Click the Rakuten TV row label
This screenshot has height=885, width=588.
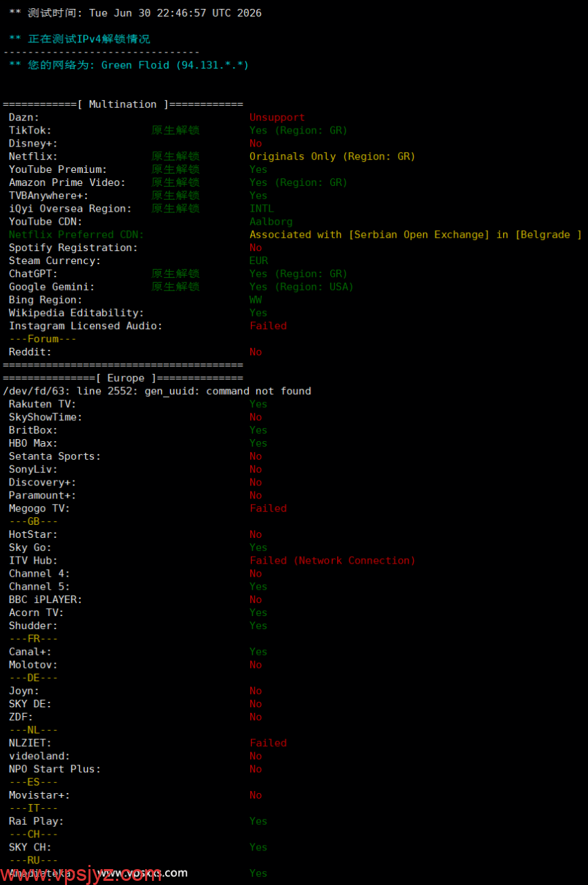43,404
